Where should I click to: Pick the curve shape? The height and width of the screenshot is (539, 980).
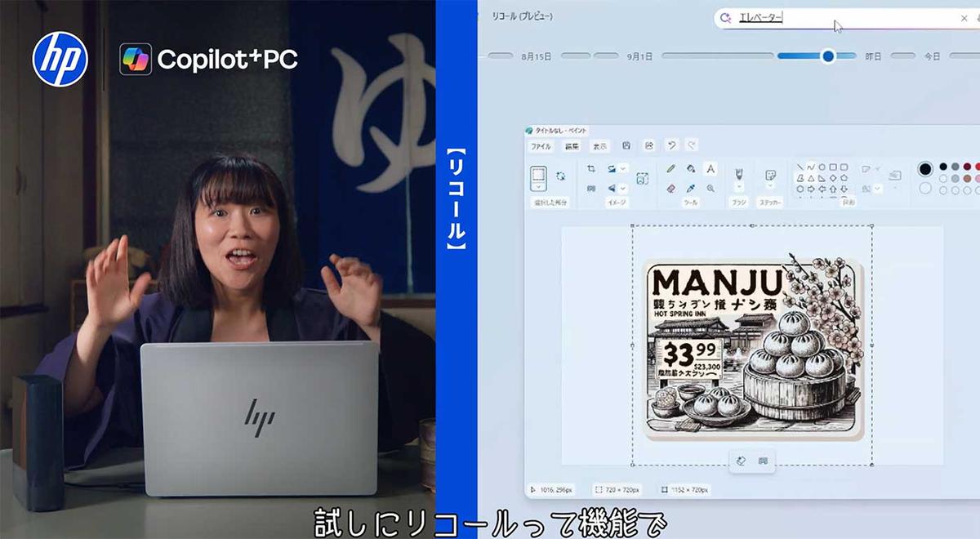tap(811, 167)
